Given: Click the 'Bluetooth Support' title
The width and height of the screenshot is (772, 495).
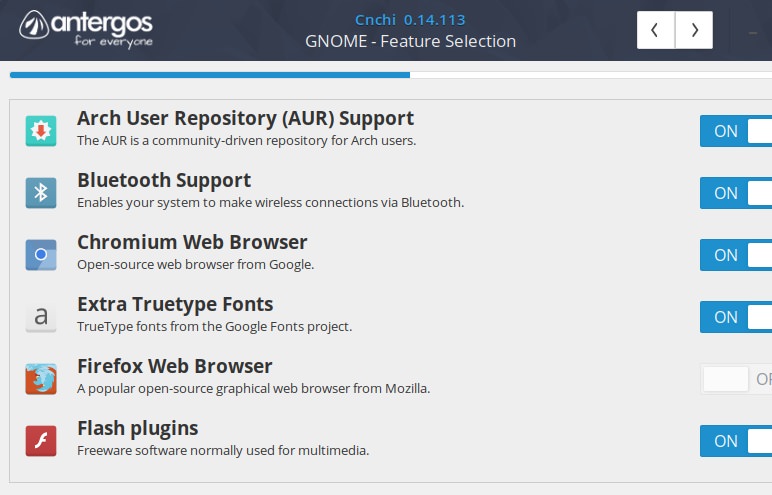Looking at the screenshot, I should (164, 180).
